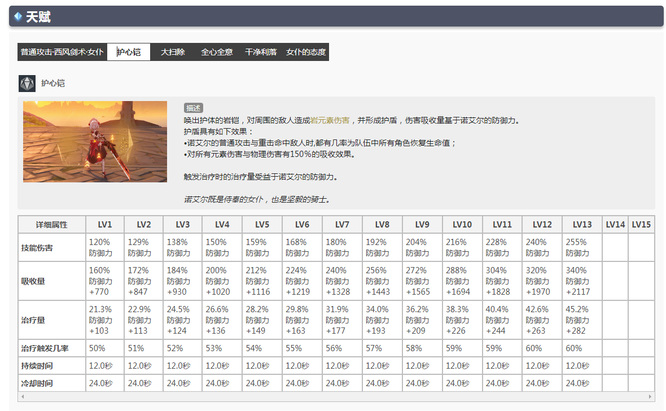The height and width of the screenshot is (411, 666).
Task: Click the +770 absorption cell
Action: tap(105, 281)
